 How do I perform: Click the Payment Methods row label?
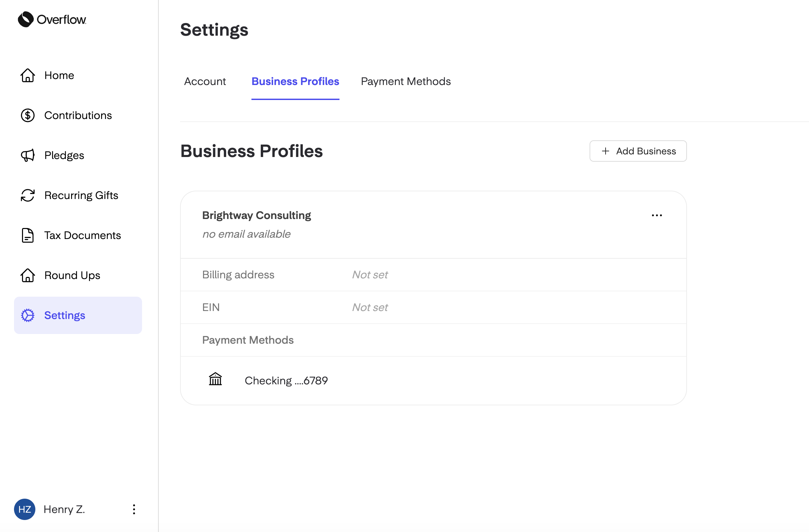click(248, 340)
